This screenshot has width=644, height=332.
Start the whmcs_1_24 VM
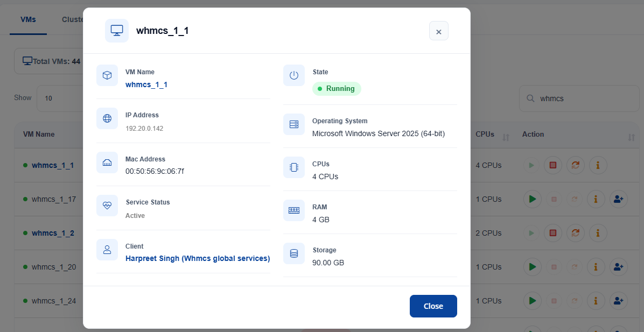tap(533, 301)
